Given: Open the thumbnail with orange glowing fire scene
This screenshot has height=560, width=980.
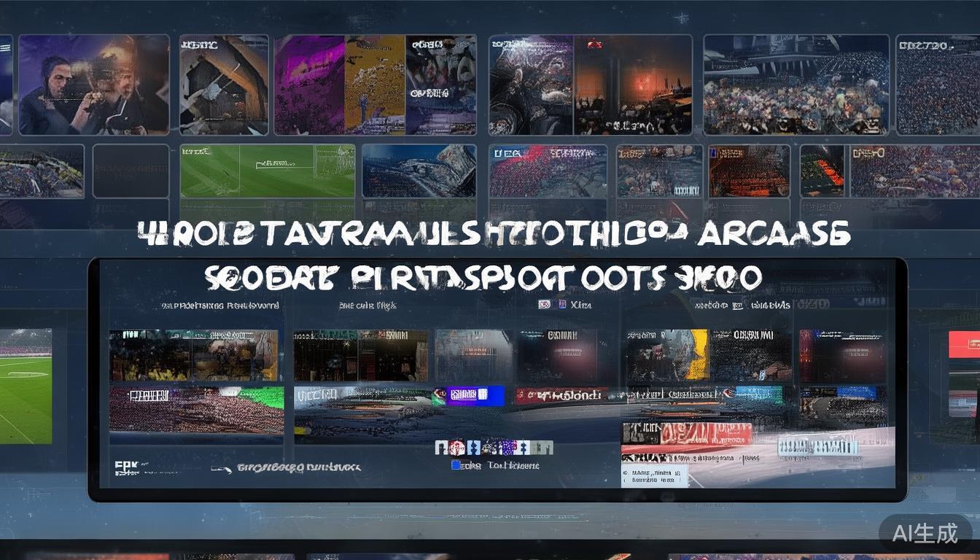Looking at the screenshot, I should (x=632, y=85).
